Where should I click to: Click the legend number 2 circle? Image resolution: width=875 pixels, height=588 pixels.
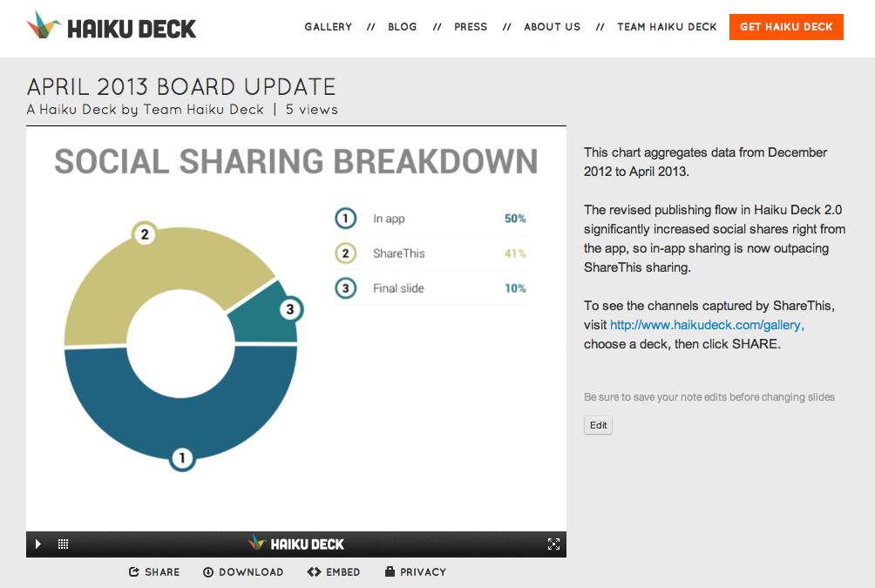[x=345, y=253]
